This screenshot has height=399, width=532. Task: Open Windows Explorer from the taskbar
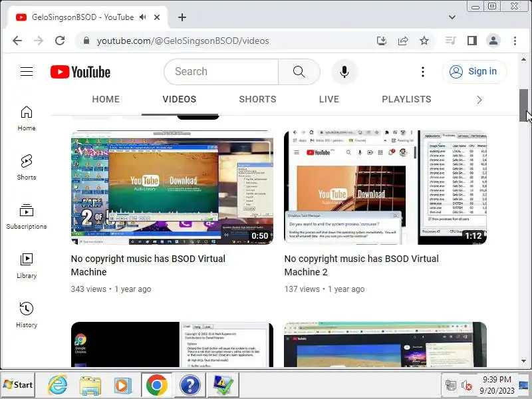(90, 386)
